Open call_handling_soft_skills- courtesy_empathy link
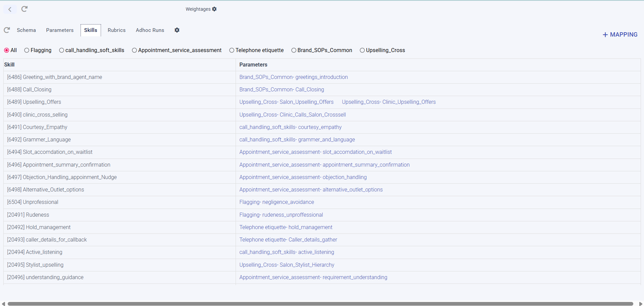The height and width of the screenshot is (306, 644). coord(290,127)
